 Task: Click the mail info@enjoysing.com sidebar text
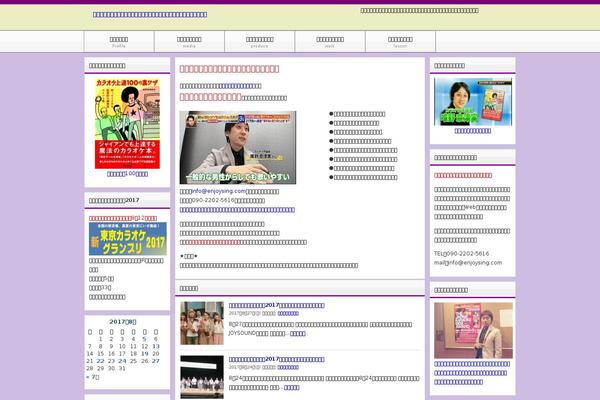[468, 263]
